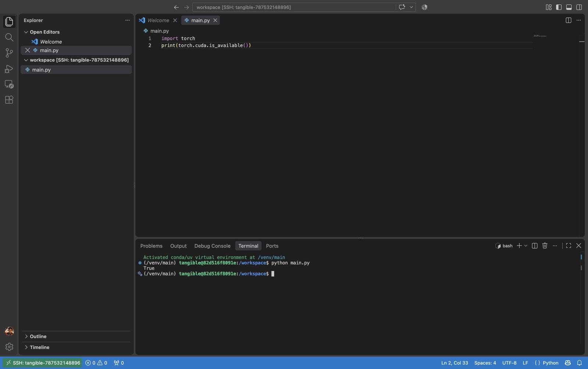
Task: Switch to the main.py editor tab
Action: coord(200,20)
